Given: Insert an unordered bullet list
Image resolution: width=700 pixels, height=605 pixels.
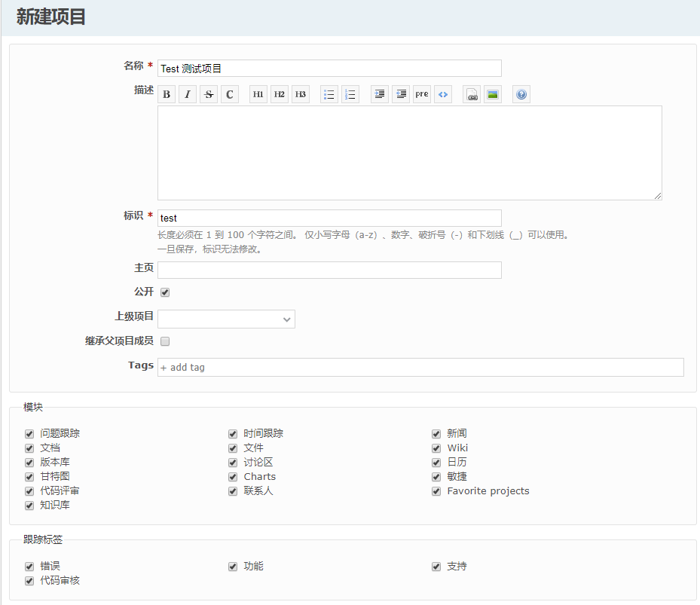Looking at the screenshot, I should [329, 94].
